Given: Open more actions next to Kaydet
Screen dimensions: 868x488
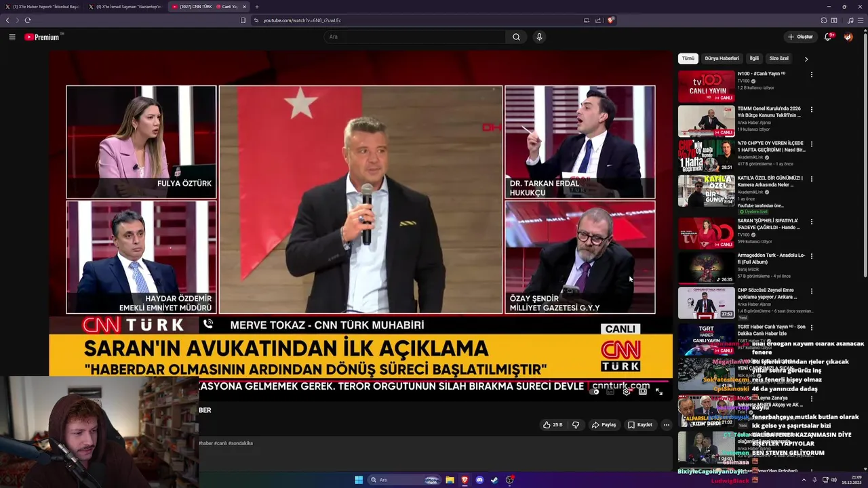Looking at the screenshot, I should 666,425.
